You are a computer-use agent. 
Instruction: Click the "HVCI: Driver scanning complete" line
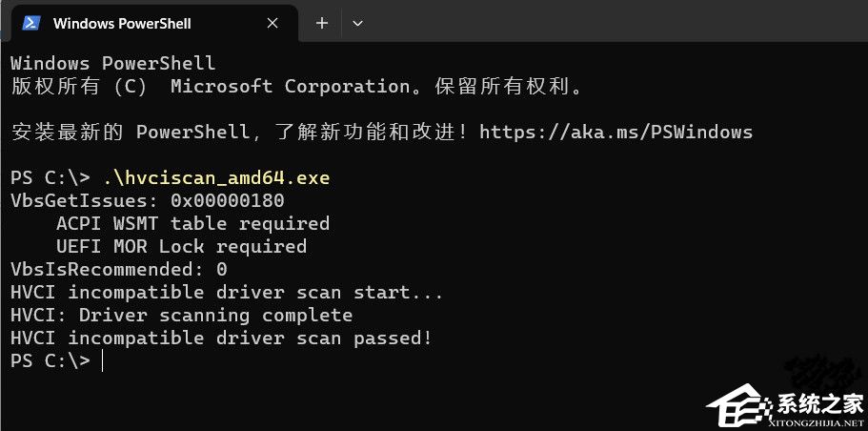[x=181, y=315]
